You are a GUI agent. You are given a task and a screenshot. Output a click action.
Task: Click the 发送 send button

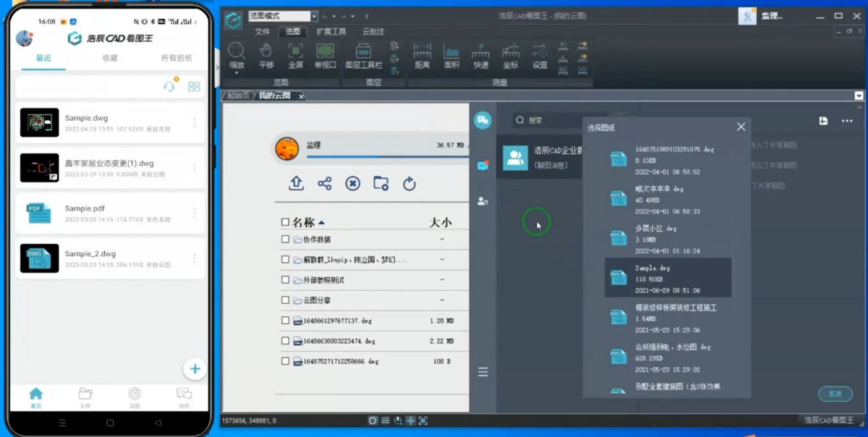pos(835,394)
